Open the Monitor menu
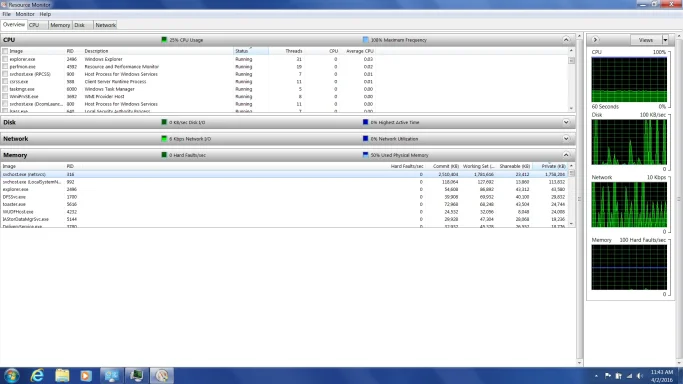The width and height of the screenshot is (683, 384). click(25, 14)
